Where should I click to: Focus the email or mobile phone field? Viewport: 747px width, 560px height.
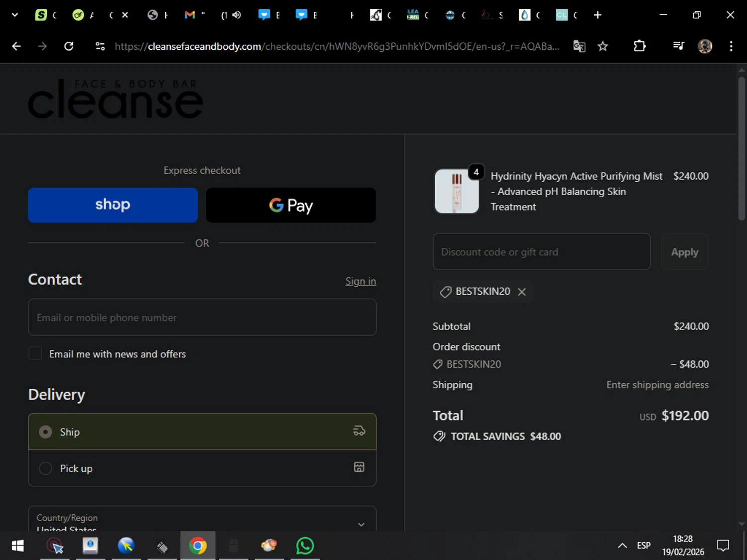coord(202,317)
